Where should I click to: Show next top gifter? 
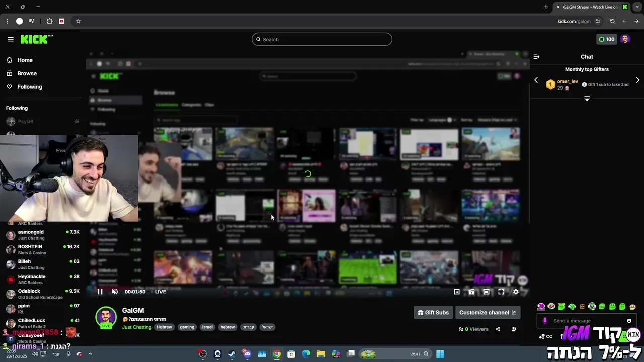tap(638, 80)
